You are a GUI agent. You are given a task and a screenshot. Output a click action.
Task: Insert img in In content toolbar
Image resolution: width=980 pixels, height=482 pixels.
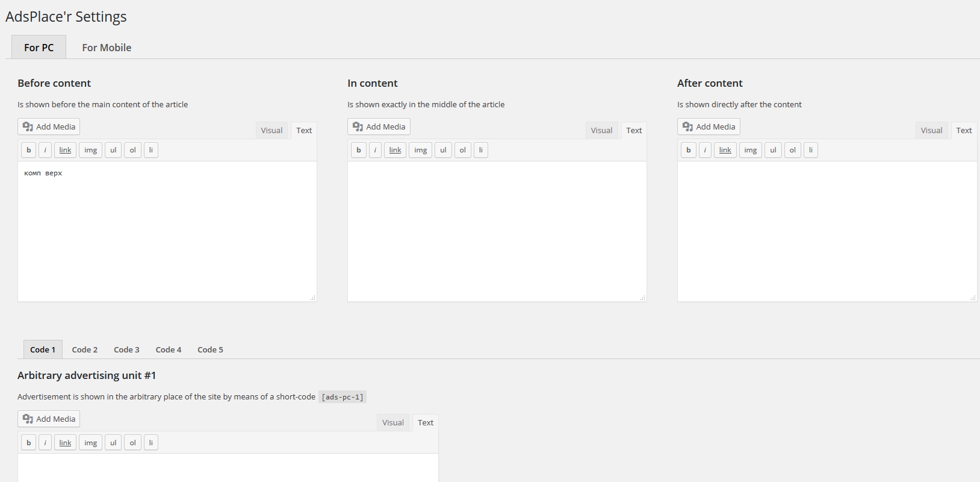coord(420,150)
